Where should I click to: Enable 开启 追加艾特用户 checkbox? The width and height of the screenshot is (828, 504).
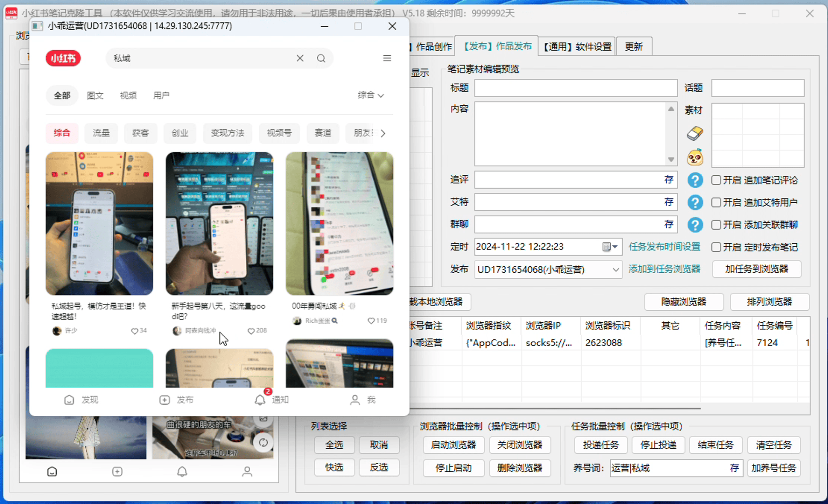716,203
